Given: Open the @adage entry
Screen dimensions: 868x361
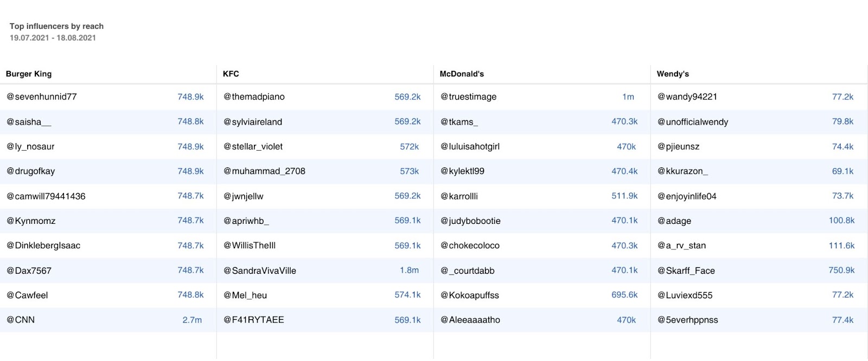Looking at the screenshot, I should click(x=674, y=221).
